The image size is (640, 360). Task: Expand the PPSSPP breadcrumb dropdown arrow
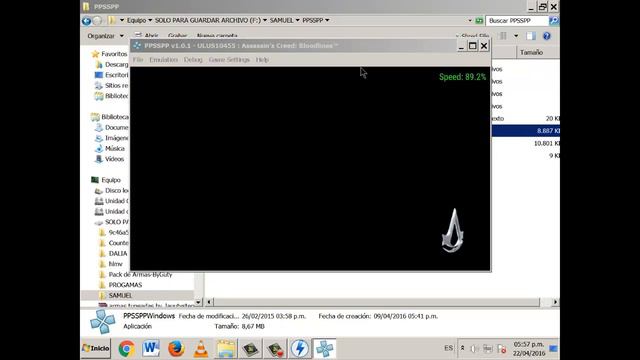(327, 20)
